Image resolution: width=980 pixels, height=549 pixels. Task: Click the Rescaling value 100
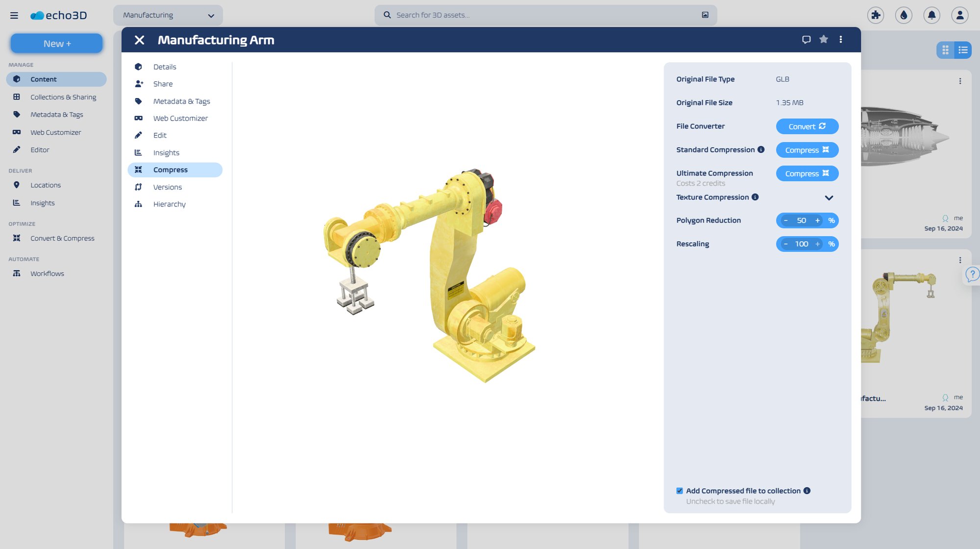802,244
